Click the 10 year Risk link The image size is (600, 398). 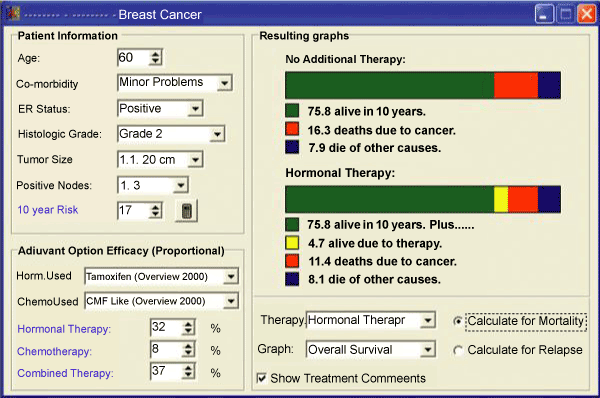pos(48,210)
